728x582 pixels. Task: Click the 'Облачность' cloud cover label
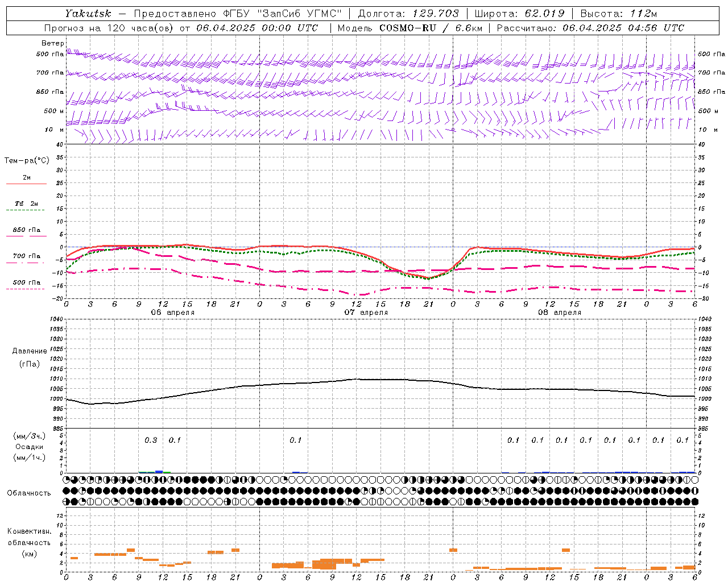coord(29,493)
